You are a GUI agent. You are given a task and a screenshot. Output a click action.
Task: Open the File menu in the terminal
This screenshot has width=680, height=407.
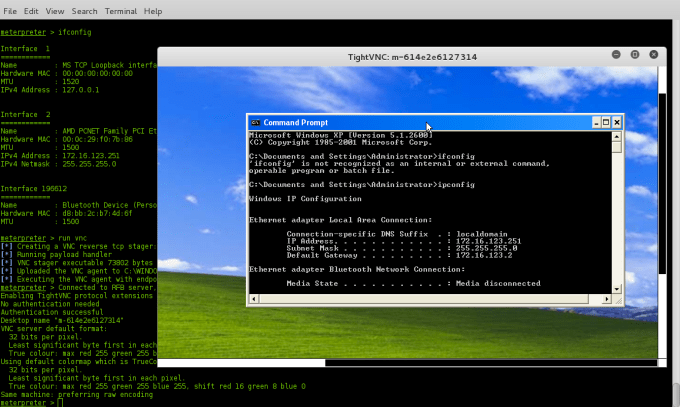pyautogui.click(x=10, y=11)
